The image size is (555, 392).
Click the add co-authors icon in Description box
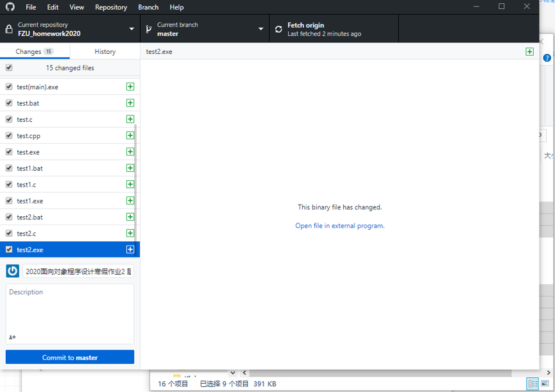click(x=12, y=337)
